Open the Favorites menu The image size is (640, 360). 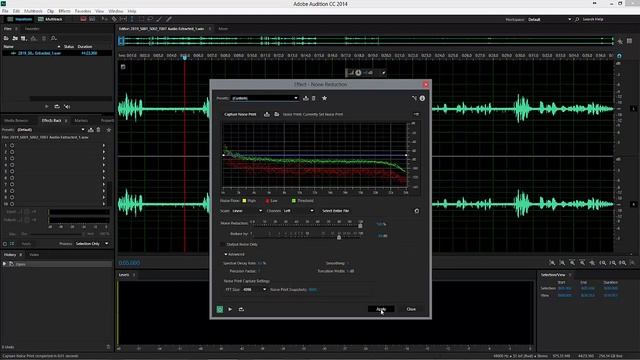coord(83,11)
